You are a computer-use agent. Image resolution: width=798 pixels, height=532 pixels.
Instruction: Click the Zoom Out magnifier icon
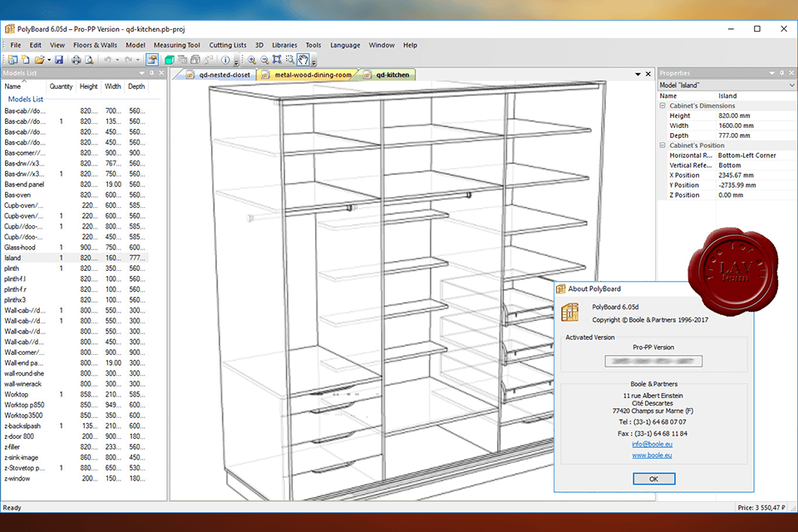tap(264, 60)
